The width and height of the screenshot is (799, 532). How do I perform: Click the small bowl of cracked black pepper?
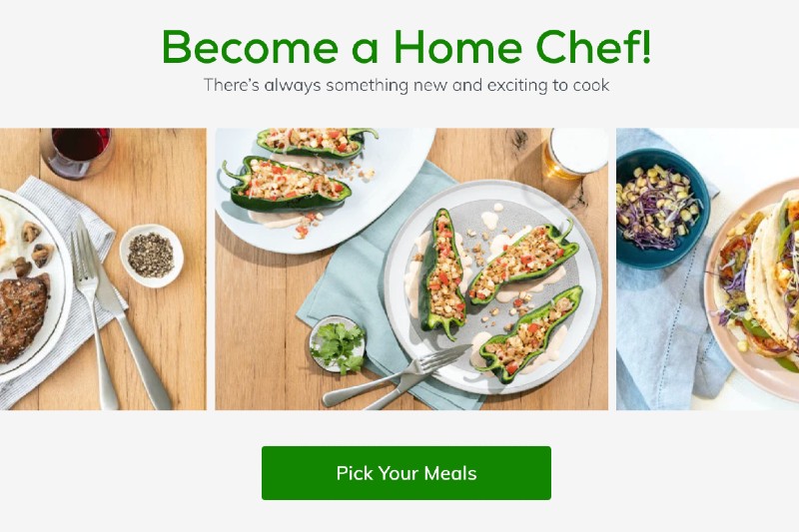(x=152, y=256)
